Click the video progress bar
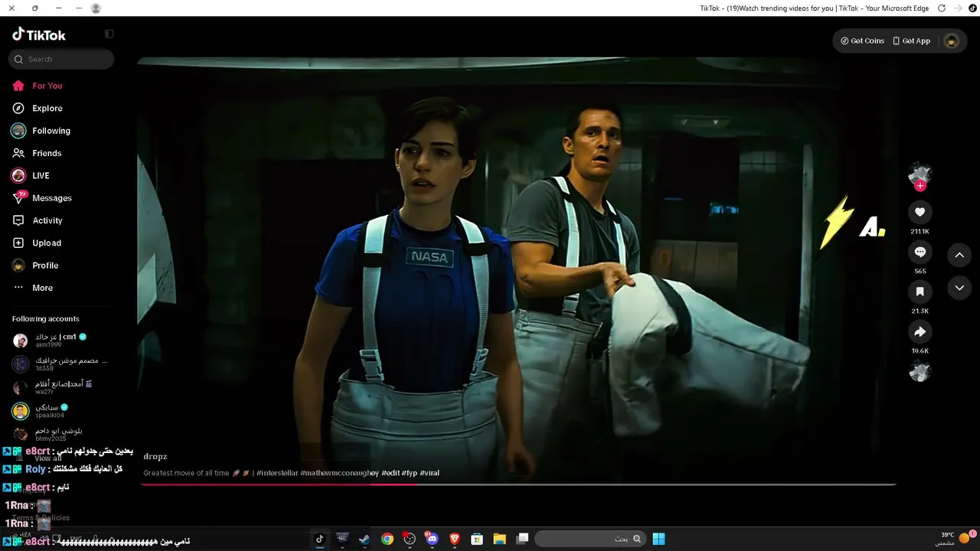 click(518, 484)
